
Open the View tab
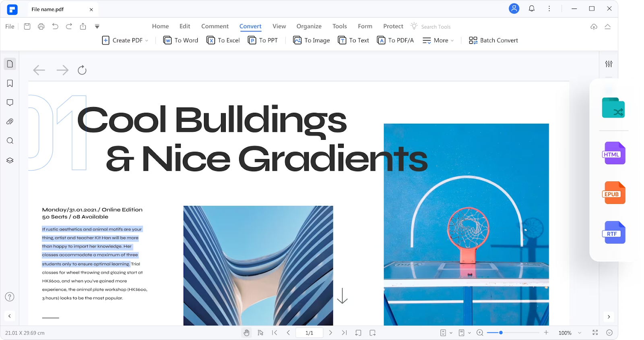click(279, 26)
